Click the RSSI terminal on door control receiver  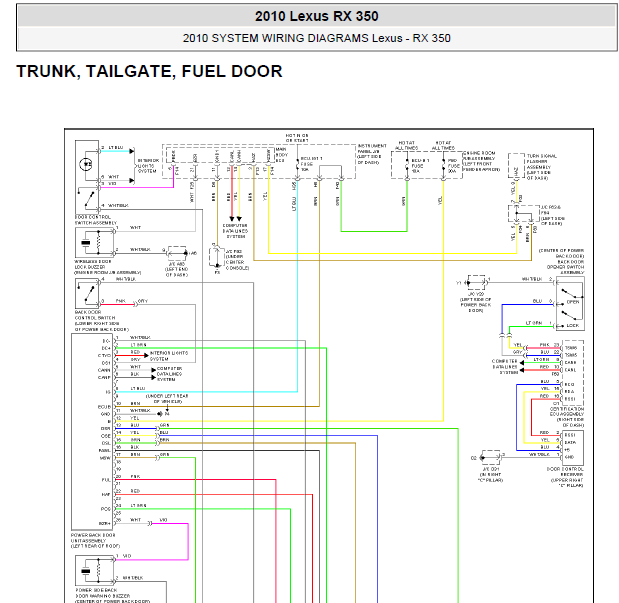[x=570, y=435]
